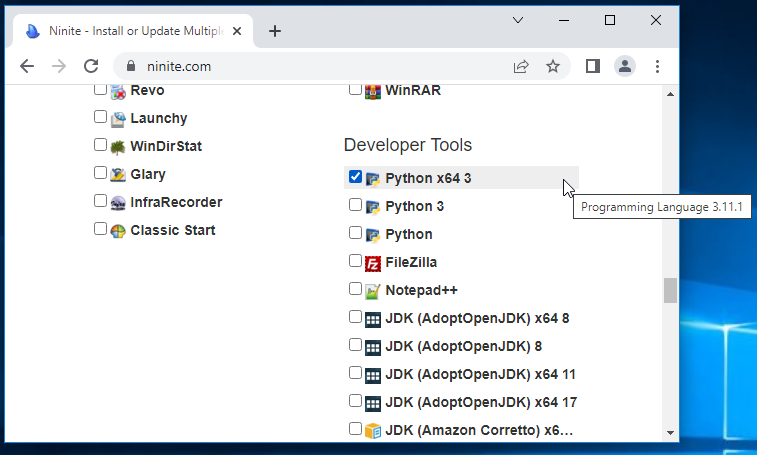Click the scrollbar up arrow
Screen dimensions: 757x455
pos(670,94)
